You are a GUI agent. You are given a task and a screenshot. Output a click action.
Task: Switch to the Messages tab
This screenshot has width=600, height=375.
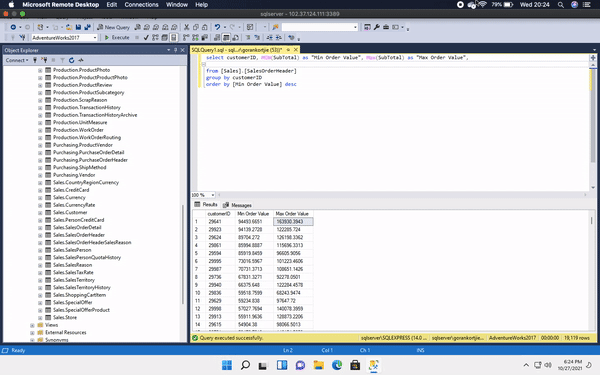coord(237,205)
